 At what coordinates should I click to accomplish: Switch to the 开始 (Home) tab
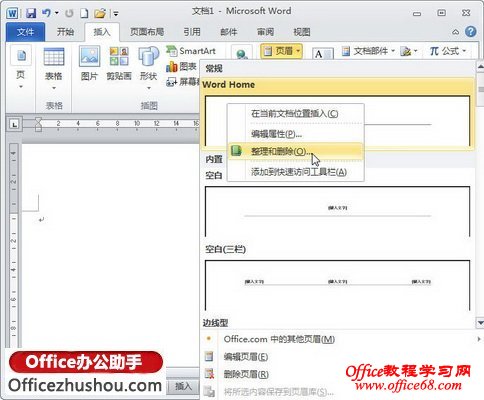[65, 32]
